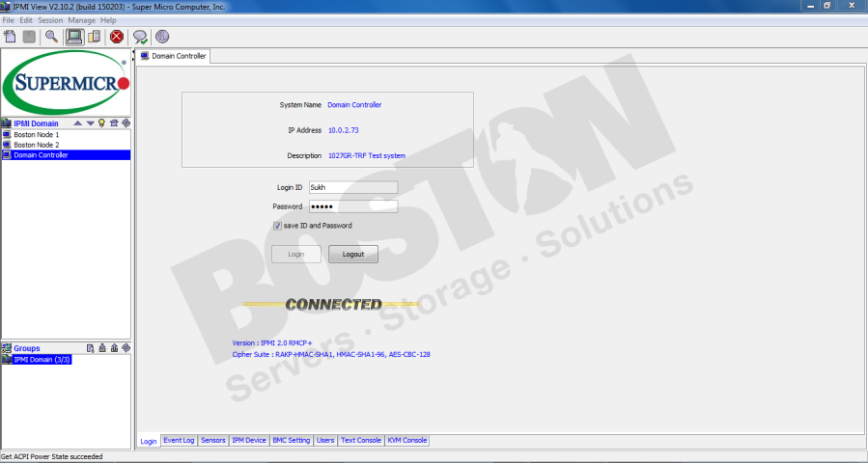The width and height of the screenshot is (868, 463).
Task: Click the grayed floppy disk Save icon
Action: tap(29, 37)
